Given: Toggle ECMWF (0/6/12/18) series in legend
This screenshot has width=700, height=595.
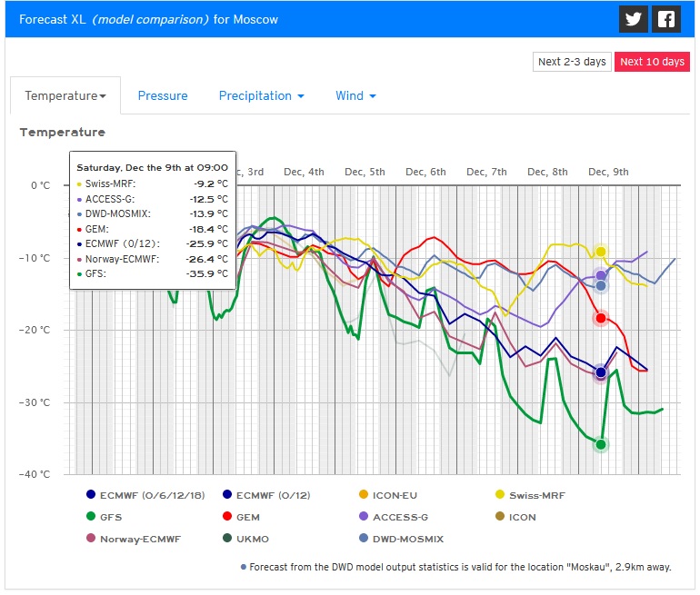Looking at the screenshot, I should (x=145, y=495).
